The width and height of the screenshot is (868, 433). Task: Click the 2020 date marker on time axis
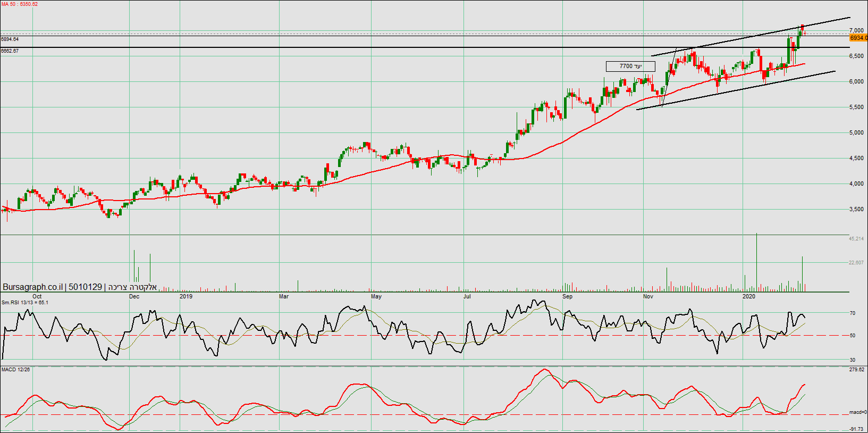(x=748, y=296)
